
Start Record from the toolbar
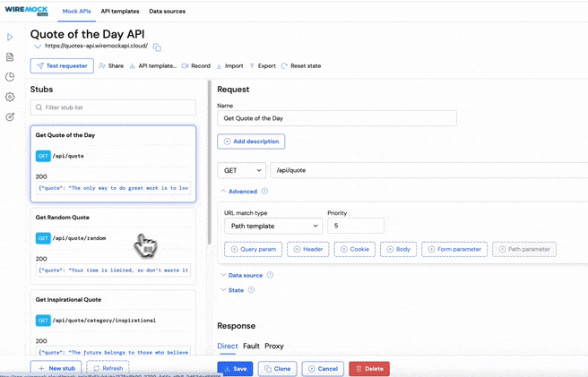(196, 66)
